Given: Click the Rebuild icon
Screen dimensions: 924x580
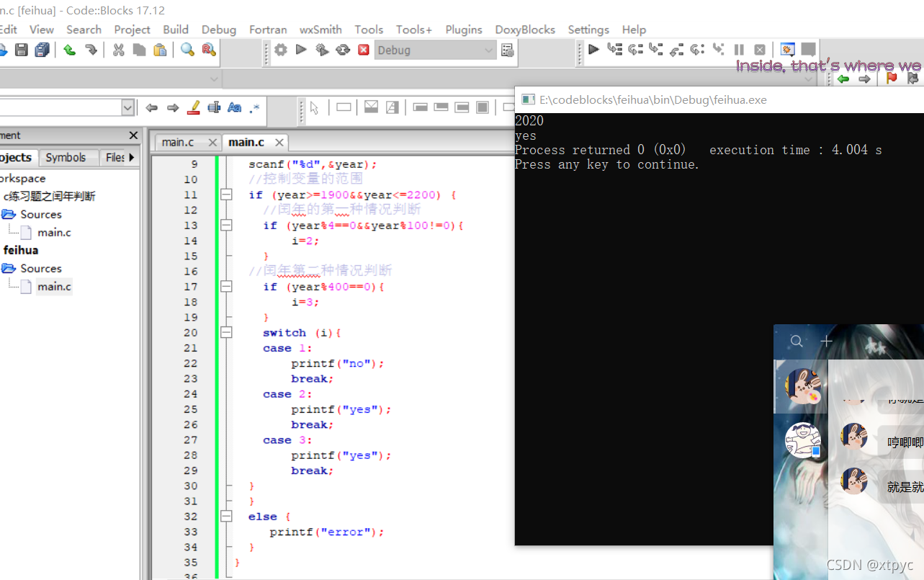Looking at the screenshot, I should coord(343,50).
